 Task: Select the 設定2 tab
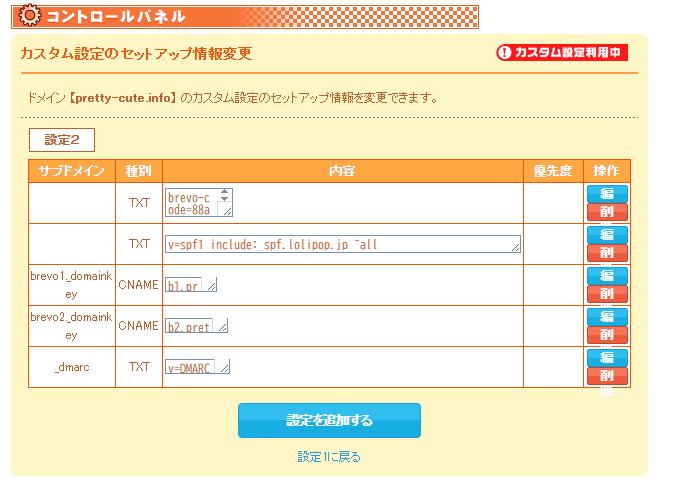pyautogui.click(x=62, y=140)
